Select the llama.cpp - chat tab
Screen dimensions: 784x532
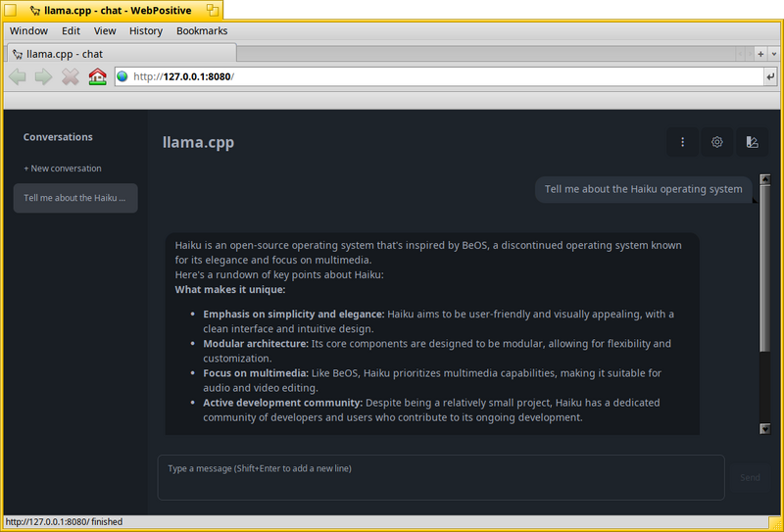(122, 54)
